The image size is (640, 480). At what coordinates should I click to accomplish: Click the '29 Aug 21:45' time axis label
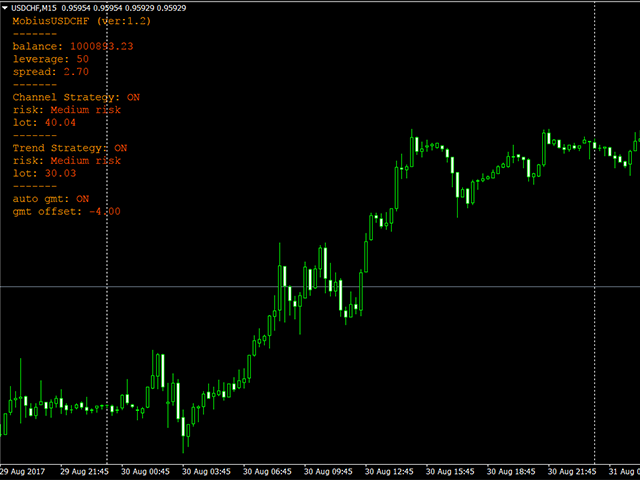84,472
